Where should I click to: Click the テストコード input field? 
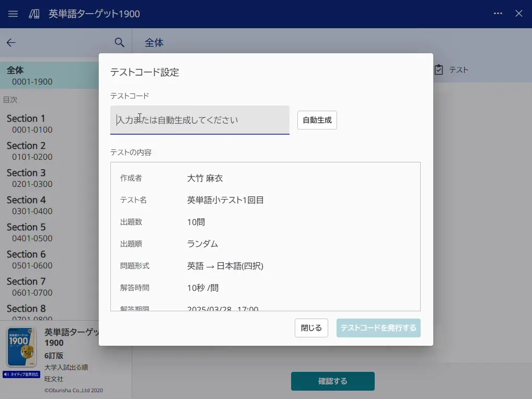(x=199, y=120)
